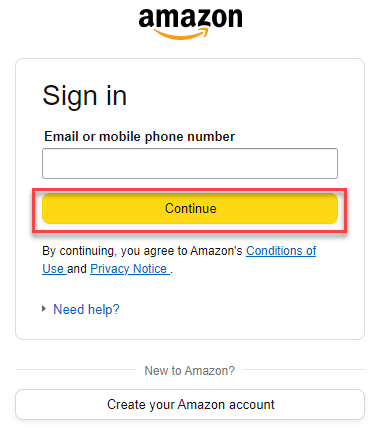
Task: Click the word Notice in the Privacy link
Action: click(x=150, y=269)
